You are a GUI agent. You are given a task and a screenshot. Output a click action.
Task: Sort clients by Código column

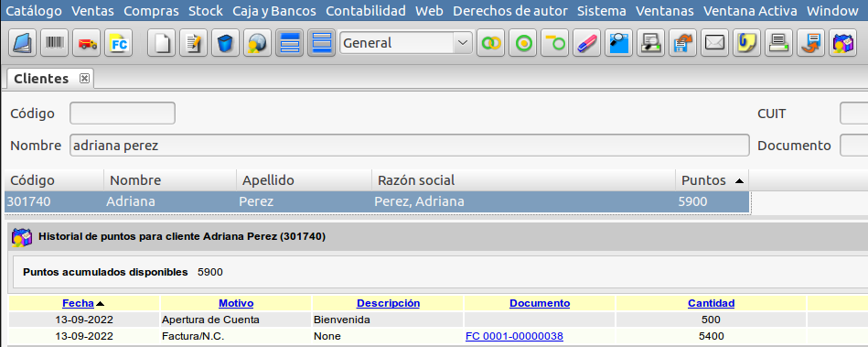(54, 180)
